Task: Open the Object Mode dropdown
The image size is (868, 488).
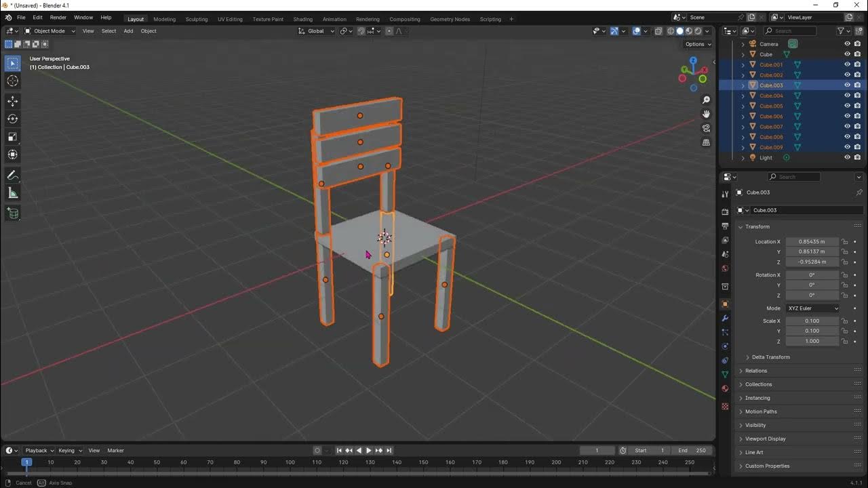Action: [50, 30]
